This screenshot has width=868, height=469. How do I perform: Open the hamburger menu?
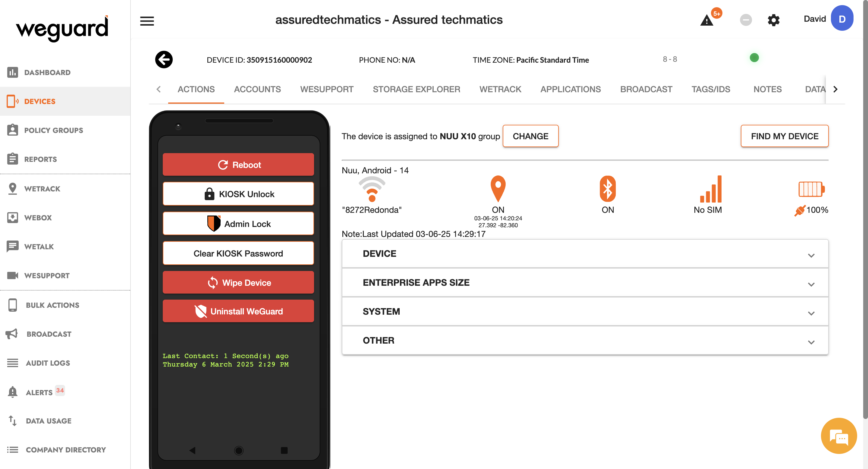pyautogui.click(x=147, y=21)
